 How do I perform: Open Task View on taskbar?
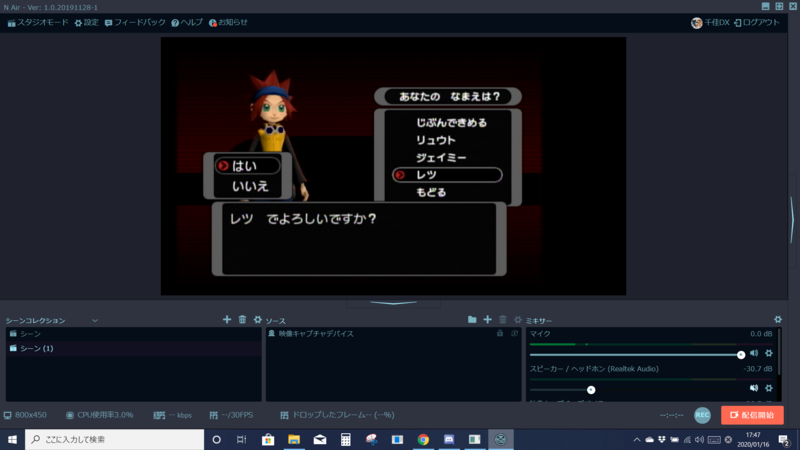coord(242,439)
